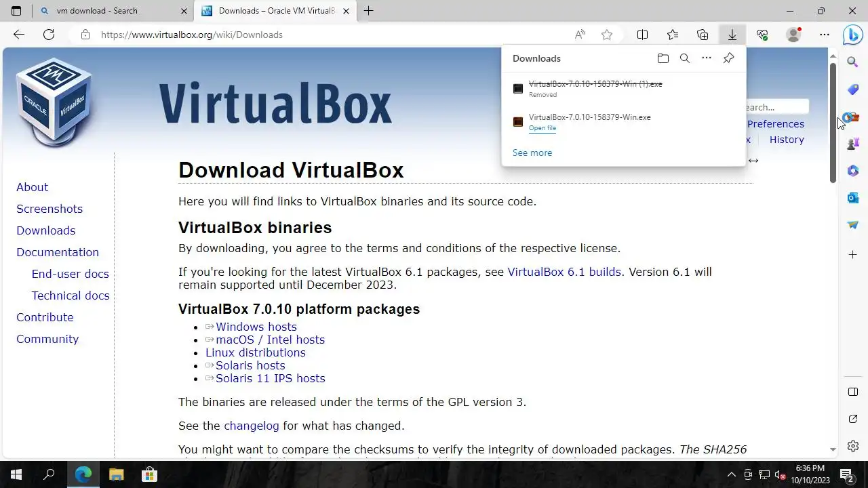Screen dimensions: 868x488
Task: Download the Windows hosts package
Action: coord(256,327)
